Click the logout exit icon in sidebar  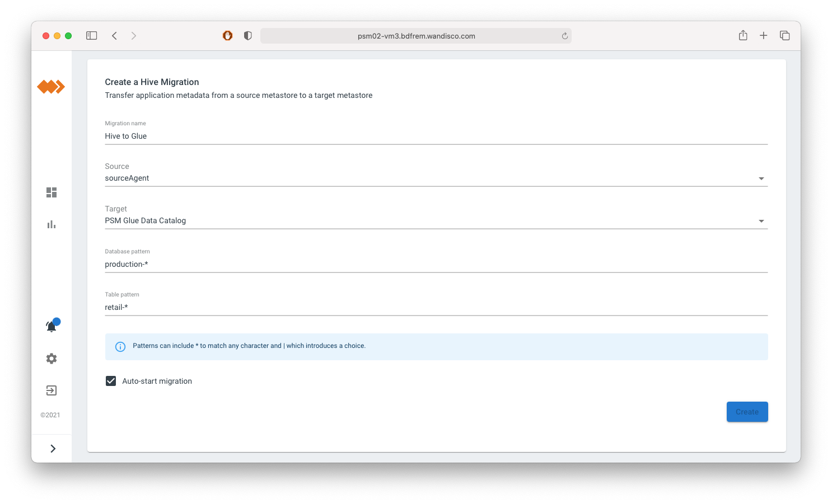pyautogui.click(x=52, y=390)
